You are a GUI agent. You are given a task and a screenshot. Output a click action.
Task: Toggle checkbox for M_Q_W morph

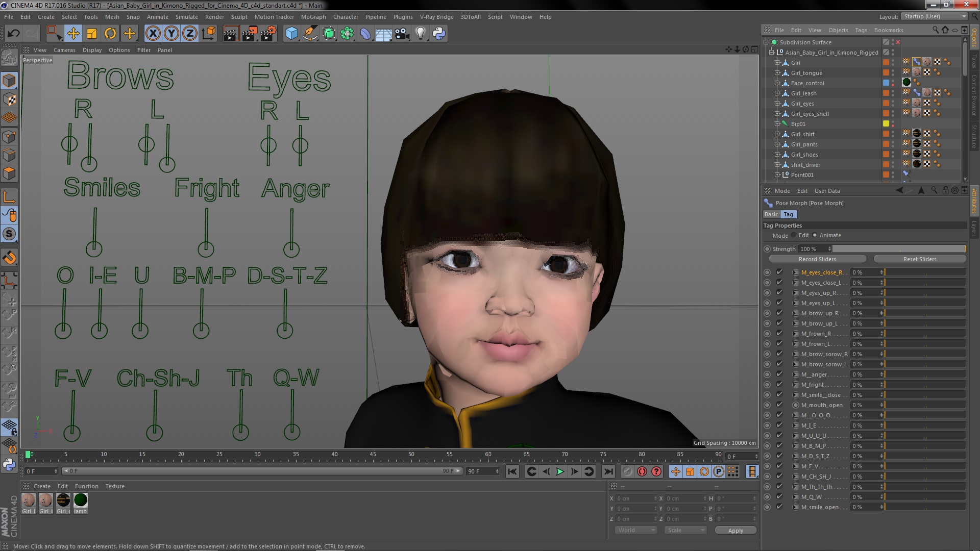click(x=779, y=496)
